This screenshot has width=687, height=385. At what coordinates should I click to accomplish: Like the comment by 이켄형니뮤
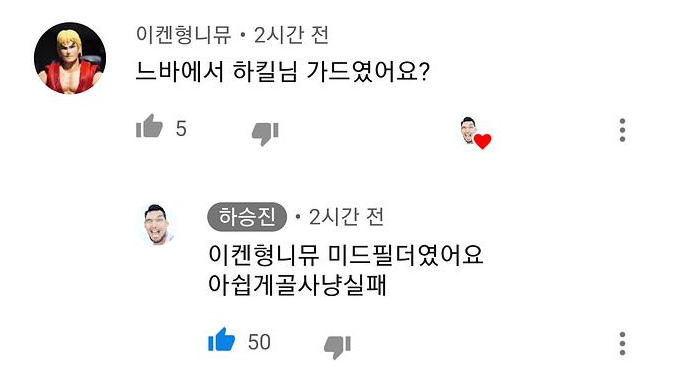pos(149,126)
